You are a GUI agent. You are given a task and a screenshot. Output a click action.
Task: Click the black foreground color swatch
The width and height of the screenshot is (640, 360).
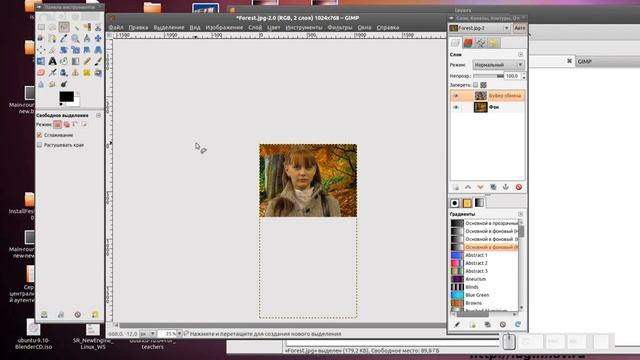point(67,97)
